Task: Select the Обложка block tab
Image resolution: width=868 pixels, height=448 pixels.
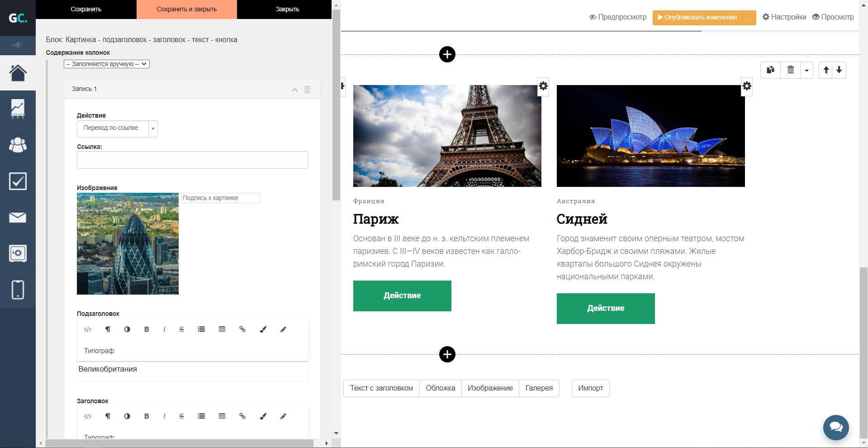Action: tap(440, 388)
